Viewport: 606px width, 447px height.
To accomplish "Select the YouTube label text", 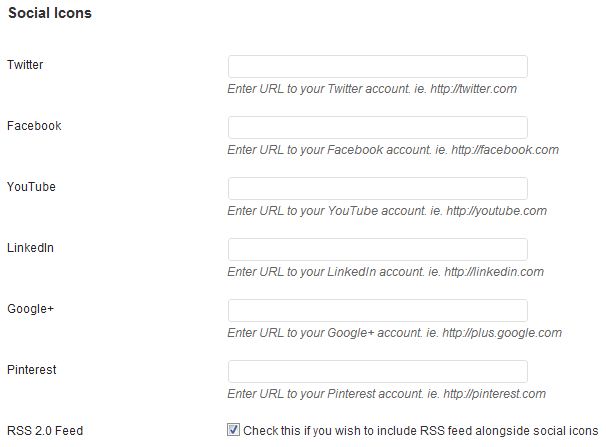I will point(31,187).
